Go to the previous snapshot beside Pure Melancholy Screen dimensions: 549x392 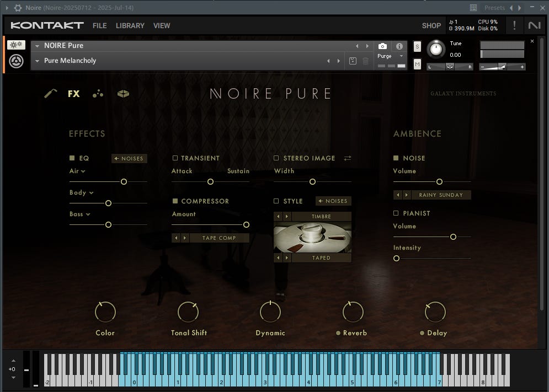[328, 61]
